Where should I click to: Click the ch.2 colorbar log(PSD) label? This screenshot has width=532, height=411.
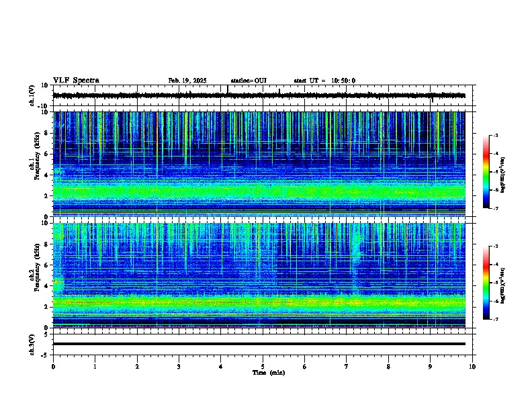[x=502, y=285]
